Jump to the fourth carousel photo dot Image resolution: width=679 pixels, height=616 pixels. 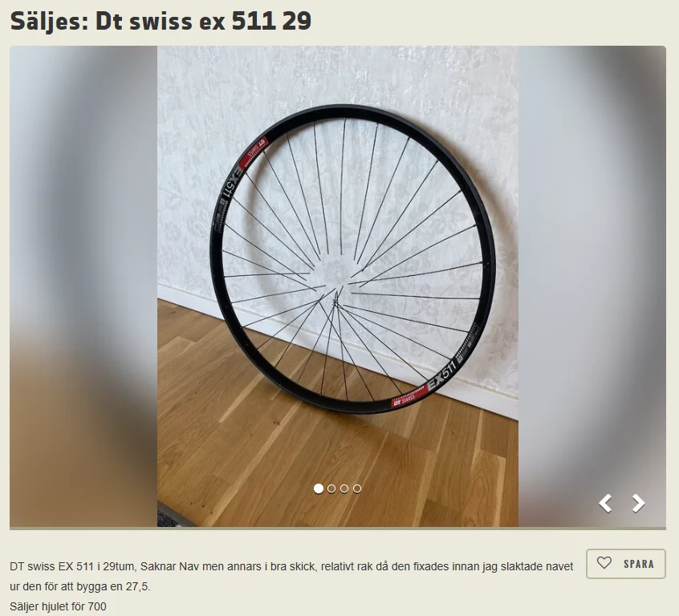tap(357, 488)
